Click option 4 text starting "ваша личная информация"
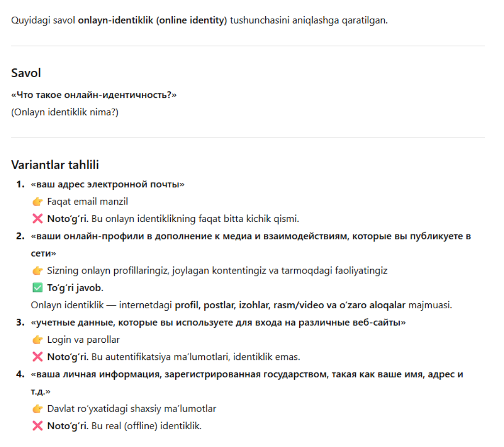Screen dimensions: 504x447 247,374
